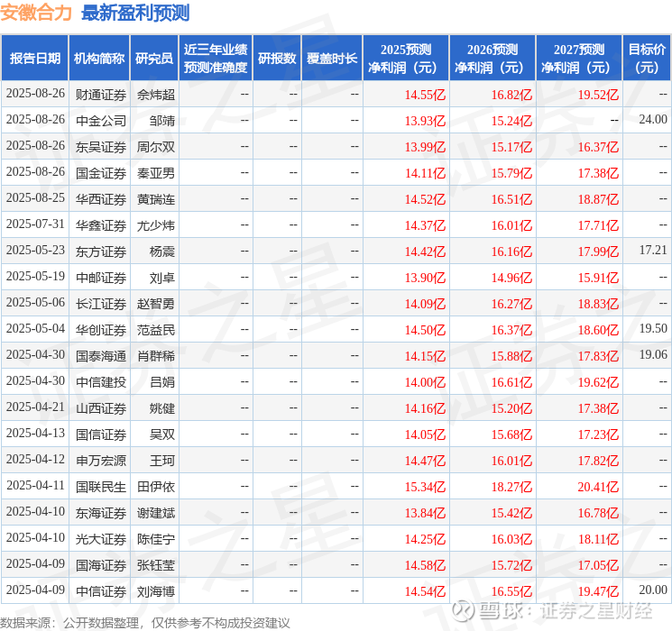The image size is (672, 631).
Task: Select the 山西证券 institution cell
Action: [101, 408]
